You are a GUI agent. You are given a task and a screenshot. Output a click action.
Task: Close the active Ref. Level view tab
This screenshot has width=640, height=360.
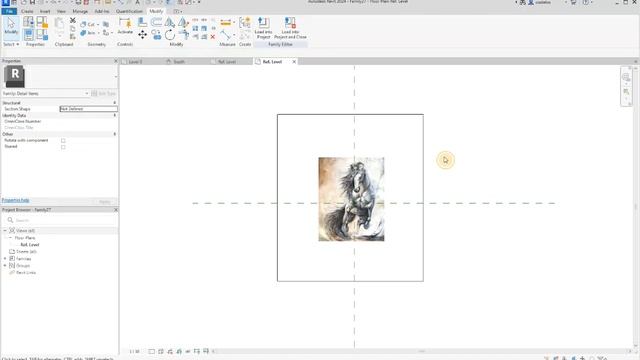(x=294, y=62)
